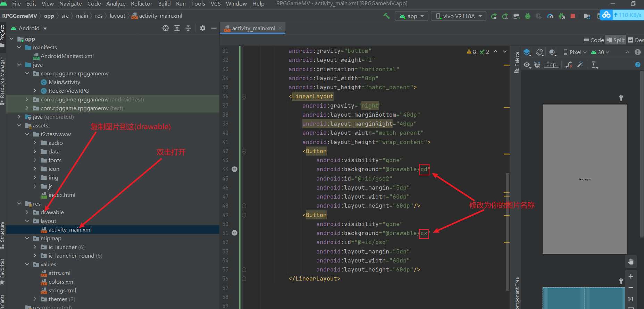This screenshot has height=309, width=644.
Task: Toggle the Autoconnect magnet icon
Action: [x=537, y=65]
